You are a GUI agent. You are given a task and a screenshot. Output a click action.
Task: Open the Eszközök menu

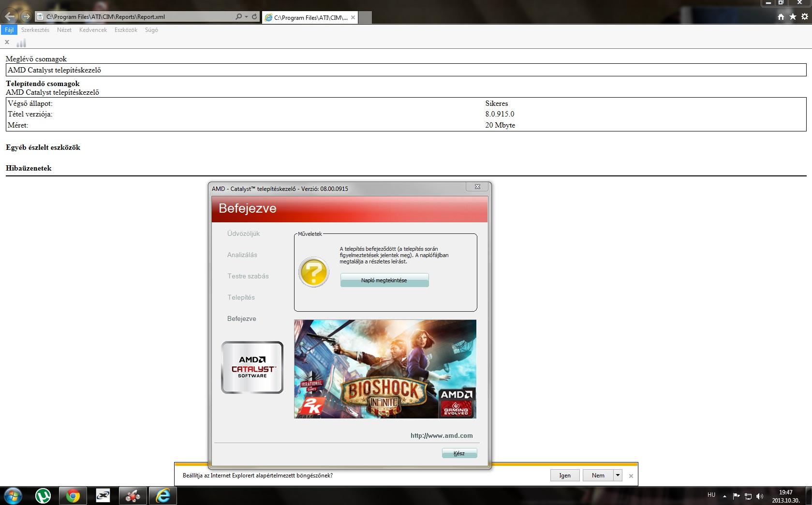pos(126,30)
